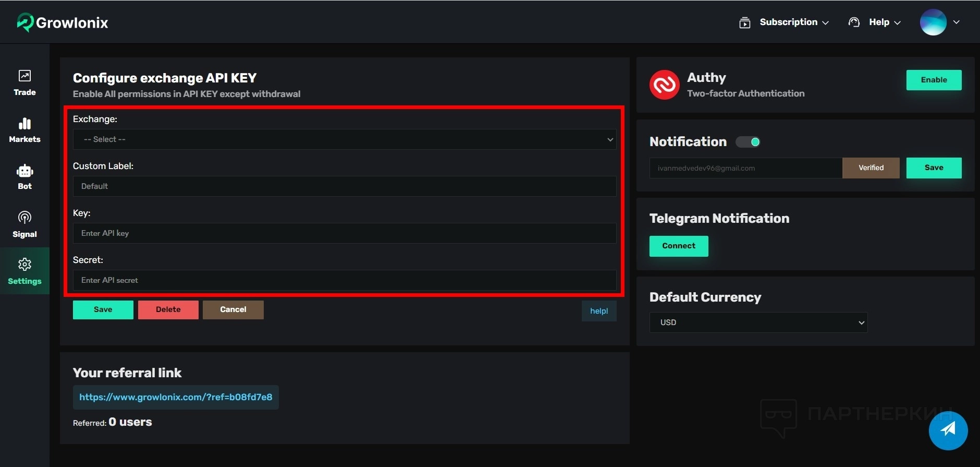This screenshot has height=467, width=980.
Task: Open the Telegram chat bubble
Action: click(948, 430)
